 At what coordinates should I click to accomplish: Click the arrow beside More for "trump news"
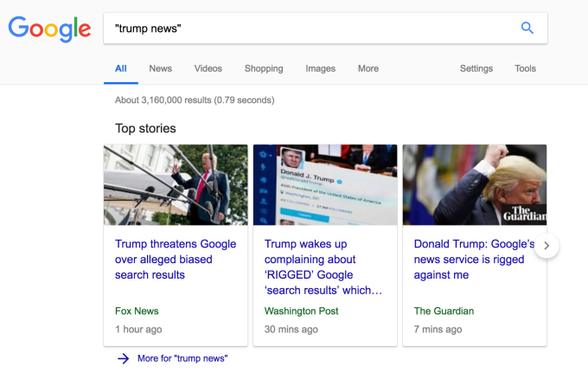(123, 358)
